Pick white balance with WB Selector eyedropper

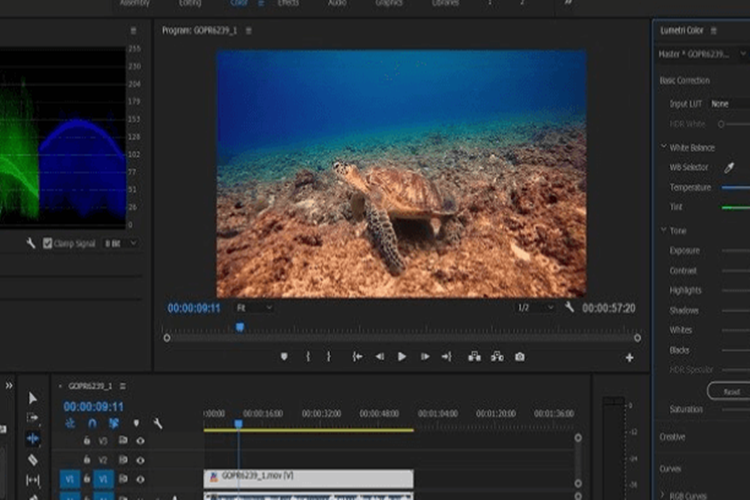[x=729, y=167]
